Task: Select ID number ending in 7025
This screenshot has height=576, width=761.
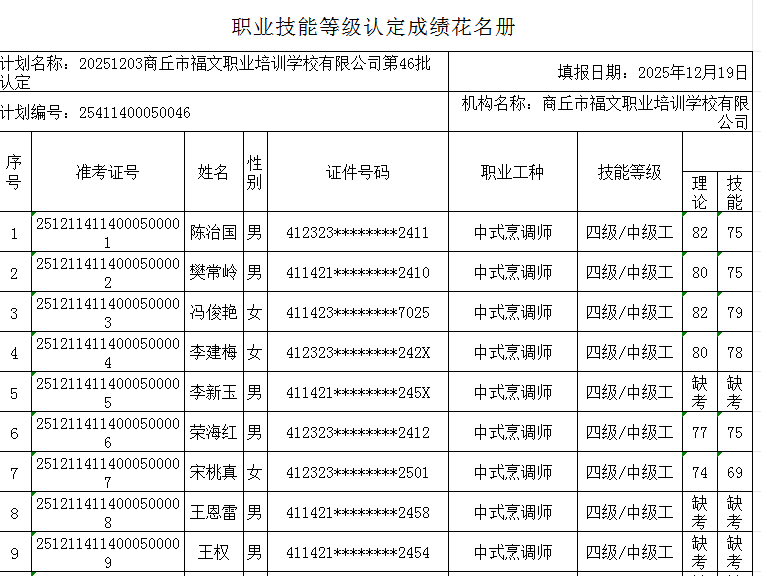Action: tap(357, 313)
